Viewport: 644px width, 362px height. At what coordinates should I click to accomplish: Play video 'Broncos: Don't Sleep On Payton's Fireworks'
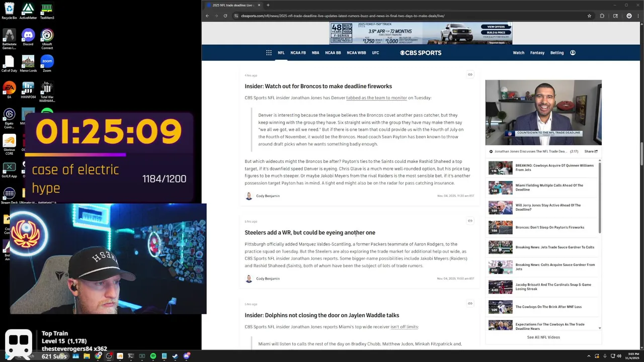click(x=543, y=227)
